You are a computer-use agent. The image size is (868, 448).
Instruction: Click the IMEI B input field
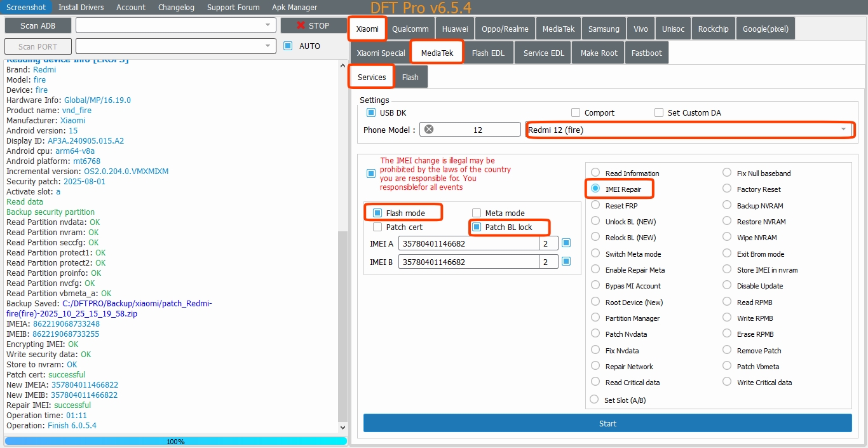[468, 261]
